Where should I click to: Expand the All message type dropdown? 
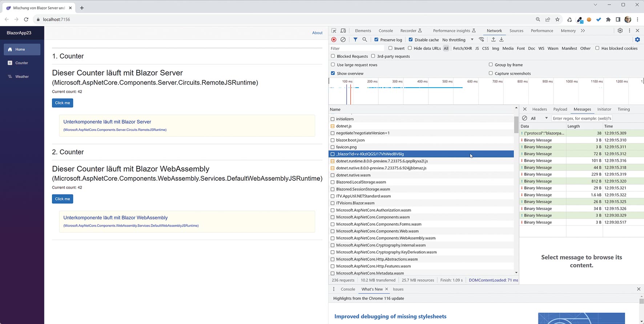pos(539,118)
